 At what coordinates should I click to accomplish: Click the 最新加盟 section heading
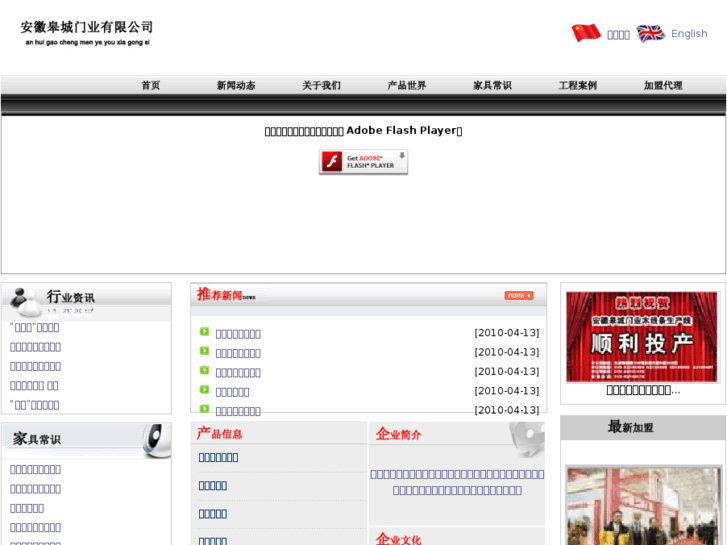(631, 427)
